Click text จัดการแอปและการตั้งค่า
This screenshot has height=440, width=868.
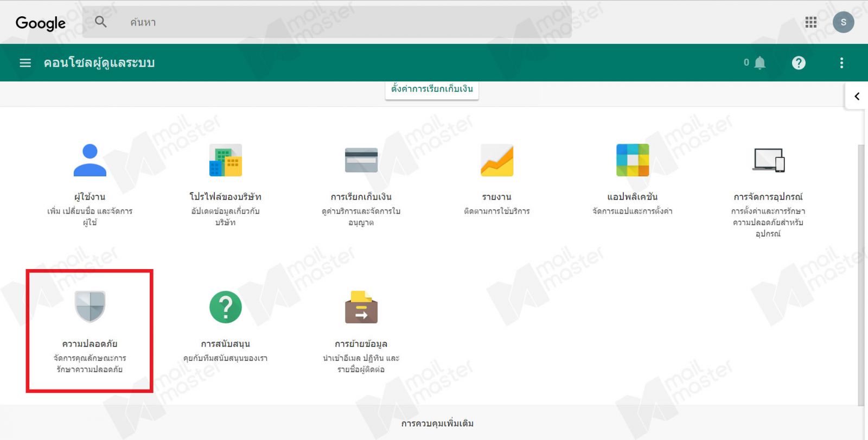click(633, 211)
